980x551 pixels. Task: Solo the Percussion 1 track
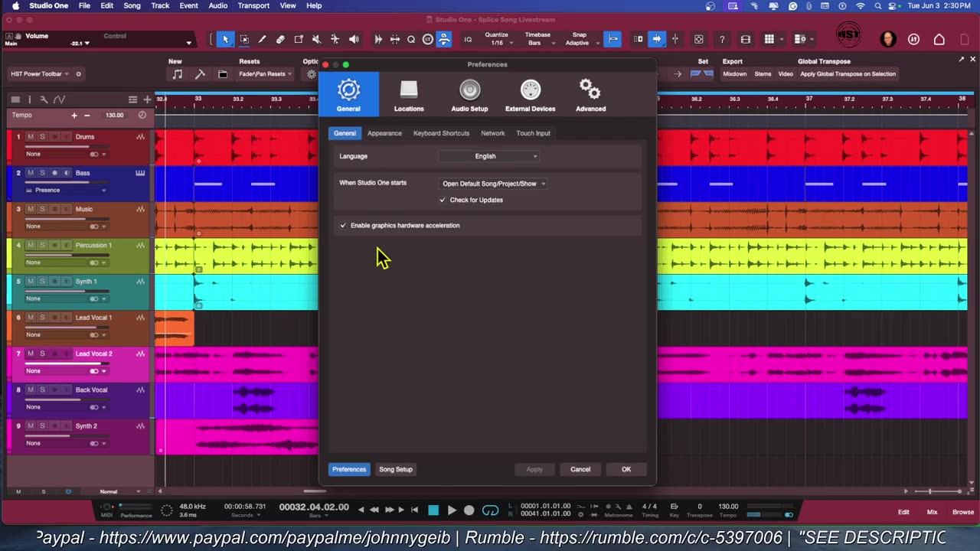[42, 245]
